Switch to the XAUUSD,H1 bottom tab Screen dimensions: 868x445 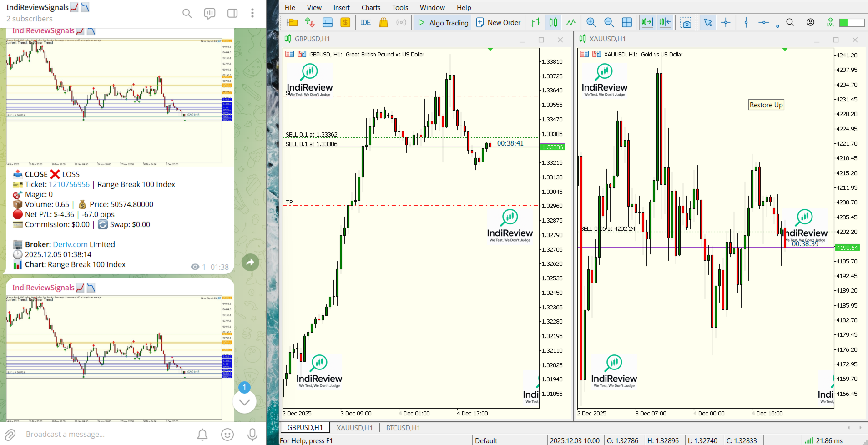tap(354, 428)
